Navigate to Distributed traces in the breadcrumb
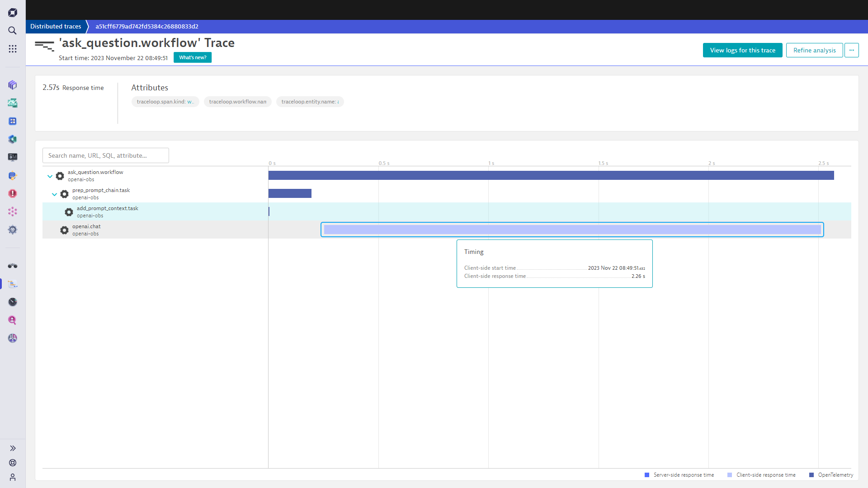This screenshot has width=868, height=488. point(55,26)
